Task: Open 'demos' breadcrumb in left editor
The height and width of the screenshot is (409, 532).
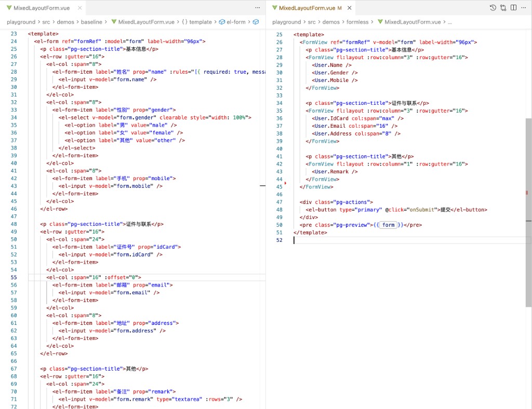Action: pos(65,22)
